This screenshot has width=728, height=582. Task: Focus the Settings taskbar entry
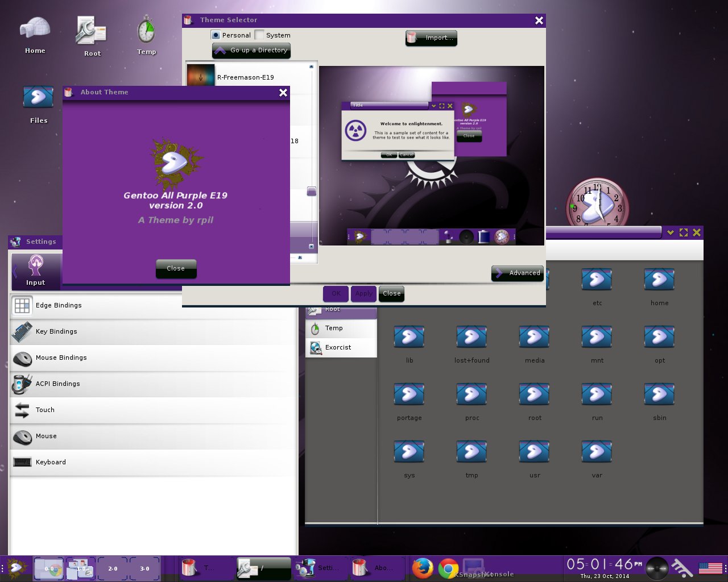pos(321,568)
